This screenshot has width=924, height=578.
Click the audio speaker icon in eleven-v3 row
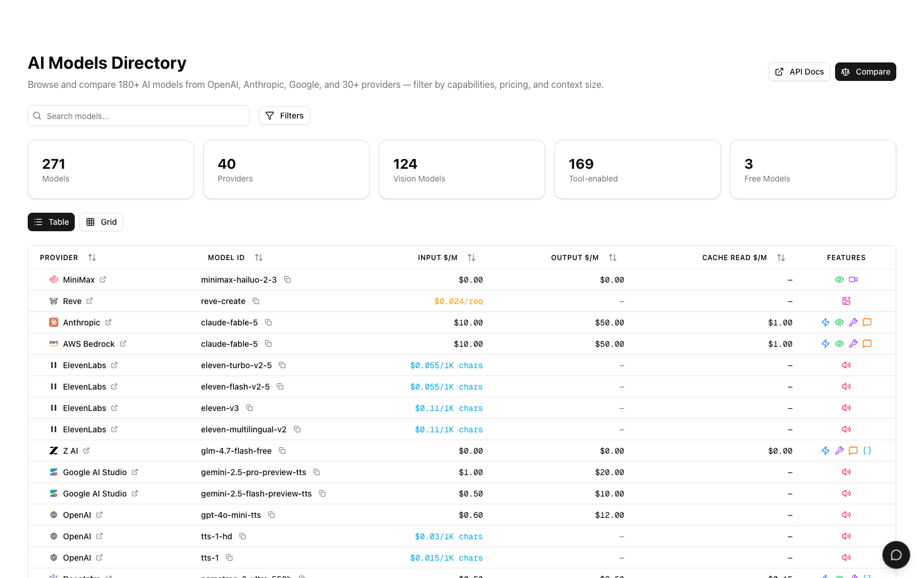coord(846,408)
